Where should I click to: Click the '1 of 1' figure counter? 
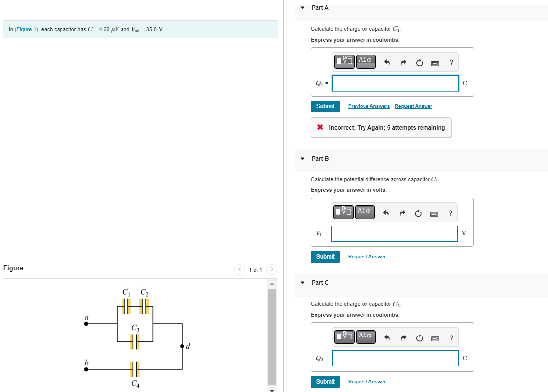(255, 270)
